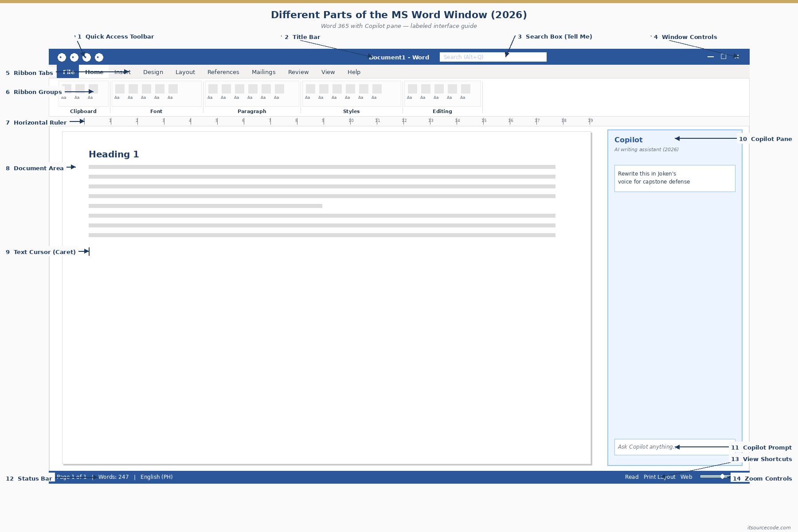This screenshot has height=532, width=798.
Task: Click the last icon in the Font group
Action: 173,89
